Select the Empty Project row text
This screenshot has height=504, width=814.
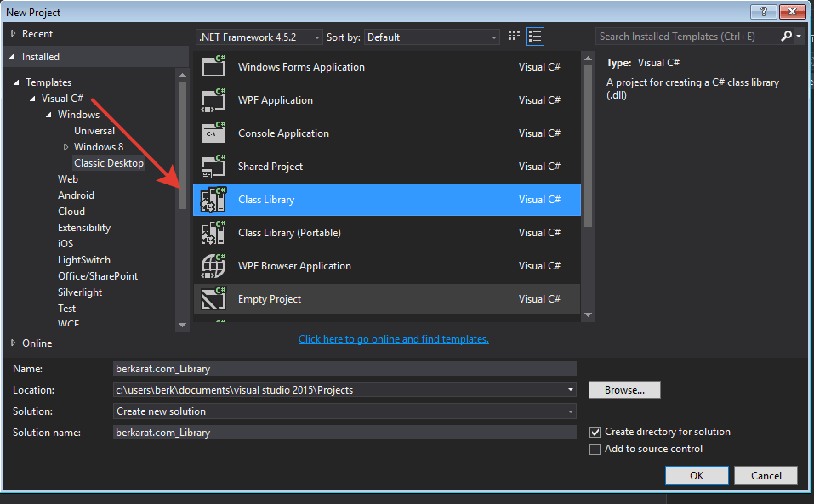(x=270, y=299)
